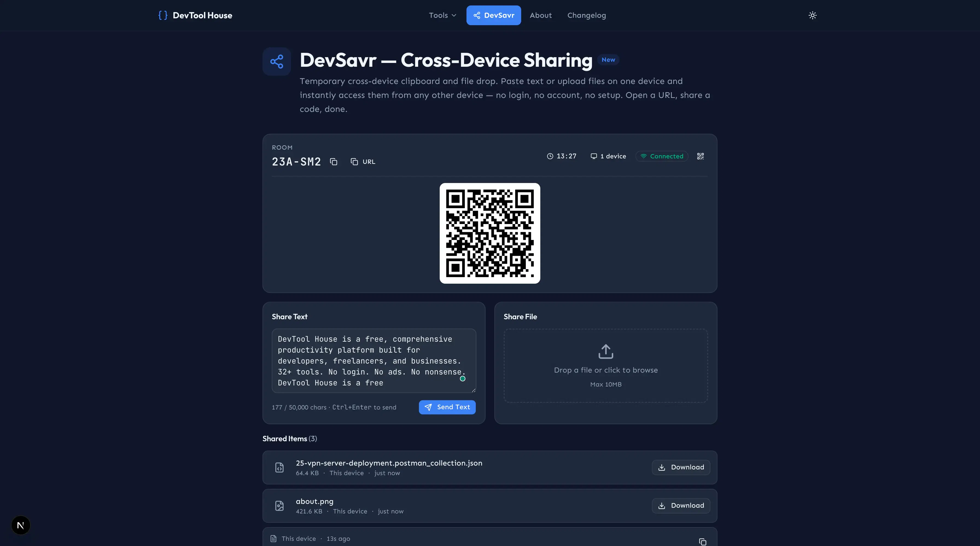Click the green grammar indicator dot in textarea
This screenshot has height=546, width=980.
pyautogui.click(x=463, y=379)
